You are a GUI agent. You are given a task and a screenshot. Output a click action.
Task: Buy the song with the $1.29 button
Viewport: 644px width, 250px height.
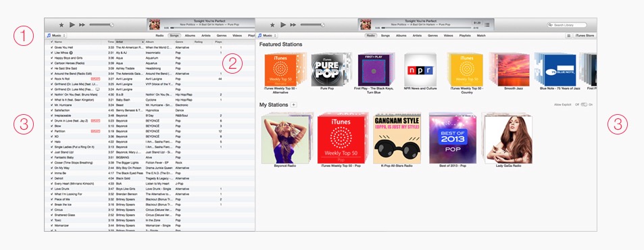[477, 23]
